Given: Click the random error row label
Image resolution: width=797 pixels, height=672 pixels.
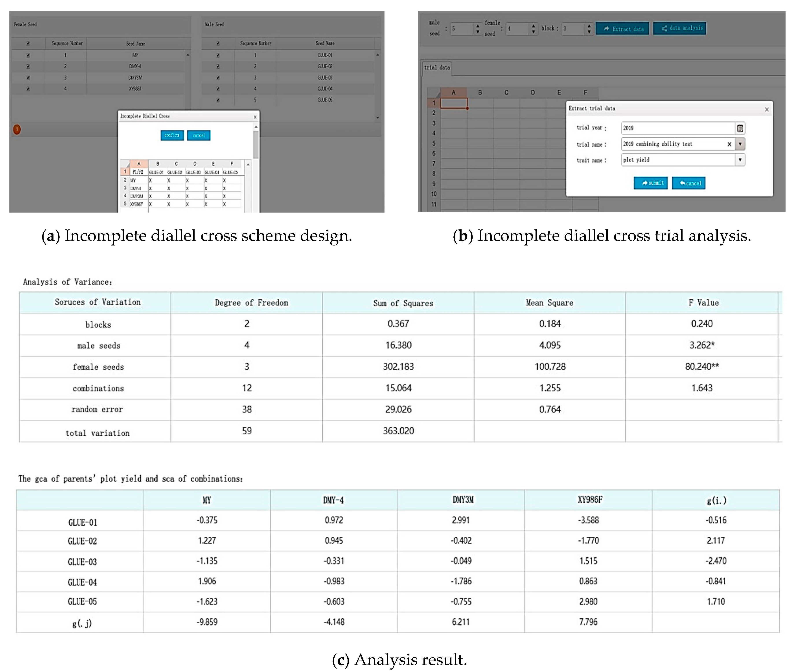Looking at the screenshot, I should (97, 410).
